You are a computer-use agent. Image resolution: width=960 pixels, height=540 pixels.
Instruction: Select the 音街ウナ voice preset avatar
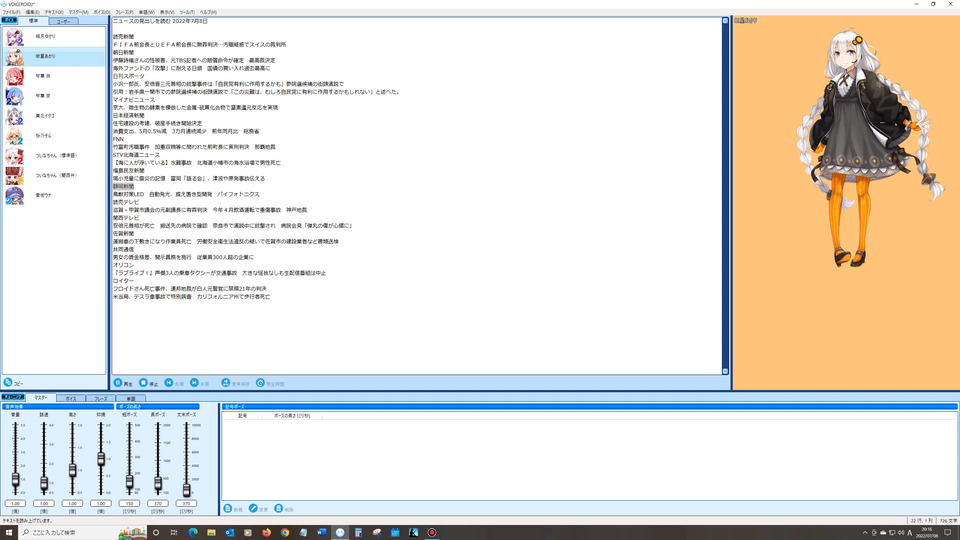[x=14, y=195]
